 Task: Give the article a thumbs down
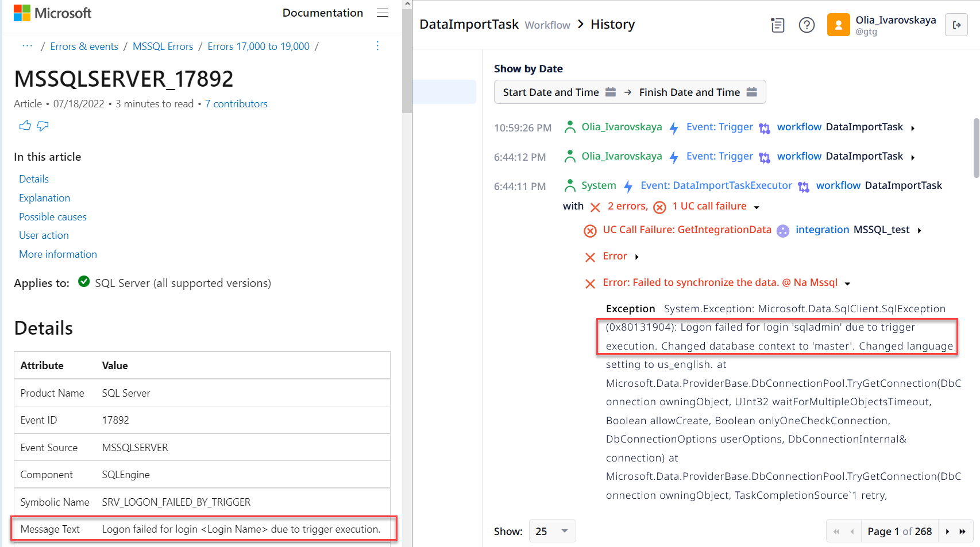43,126
